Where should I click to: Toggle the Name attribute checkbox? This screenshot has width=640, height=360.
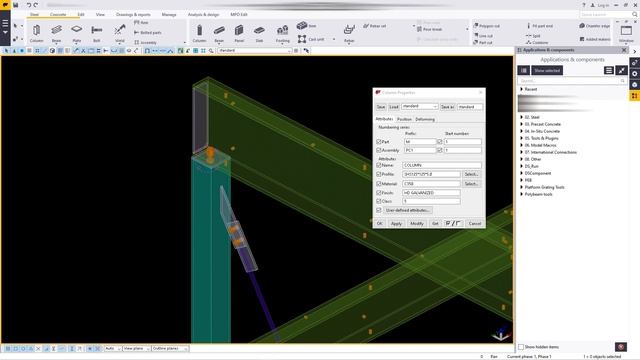(378, 165)
